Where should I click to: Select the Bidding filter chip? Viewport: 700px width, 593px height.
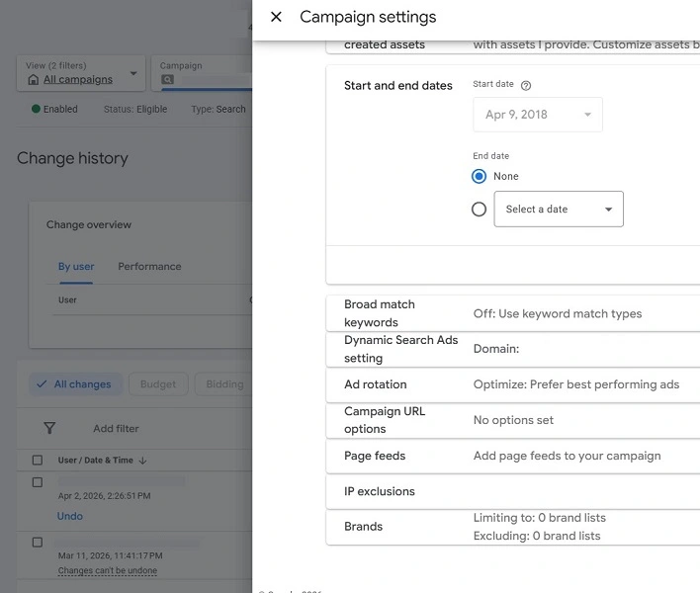point(224,384)
